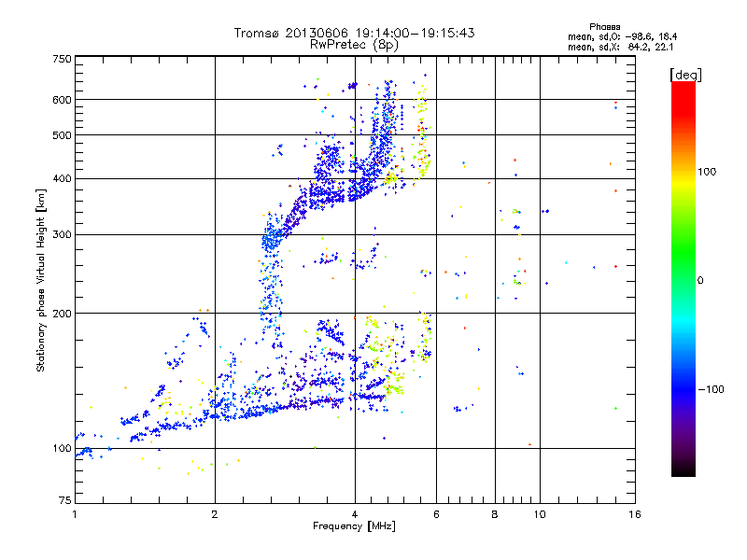The width and height of the screenshot is (747, 560).
Task: Click x-axis tick label '4'
Action: click(355, 514)
